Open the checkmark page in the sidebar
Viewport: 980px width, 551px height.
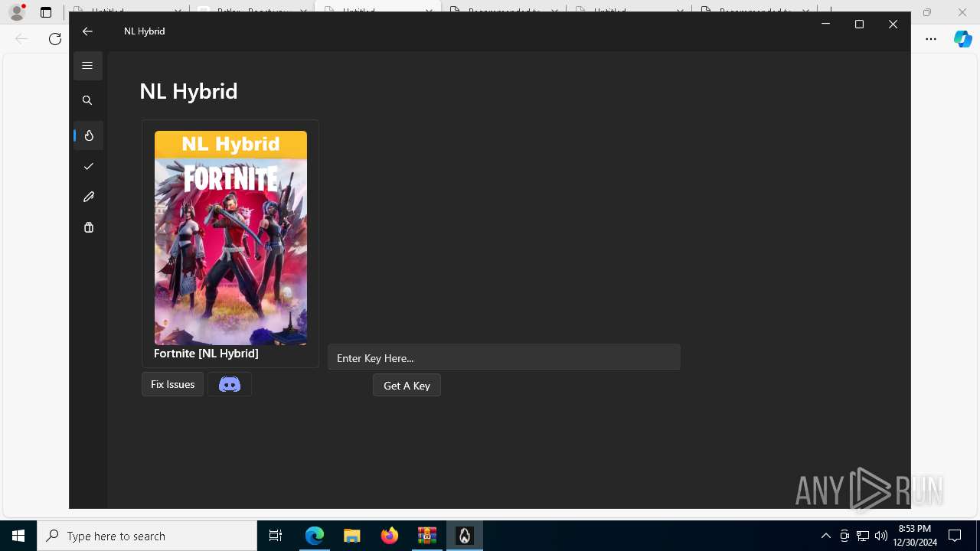(89, 166)
